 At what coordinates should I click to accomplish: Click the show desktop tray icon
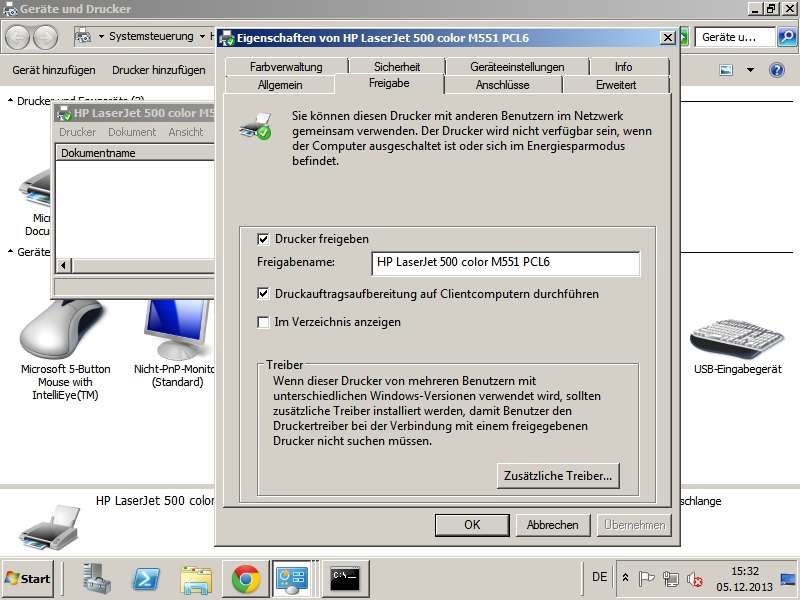point(788,579)
